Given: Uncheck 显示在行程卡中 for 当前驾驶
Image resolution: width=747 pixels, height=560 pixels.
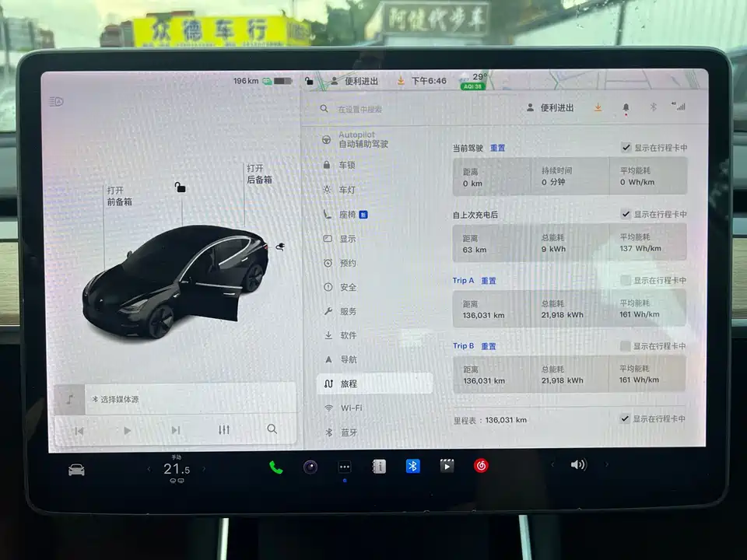Looking at the screenshot, I should pyautogui.click(x=626, y=147).
